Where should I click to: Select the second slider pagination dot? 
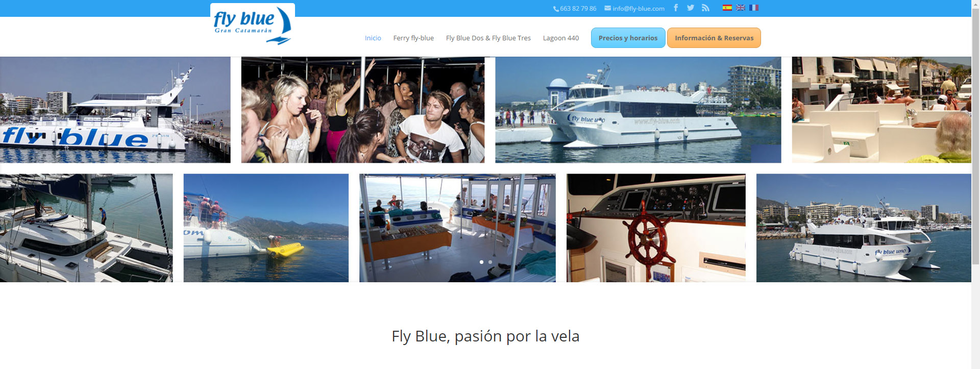(490, 262)
